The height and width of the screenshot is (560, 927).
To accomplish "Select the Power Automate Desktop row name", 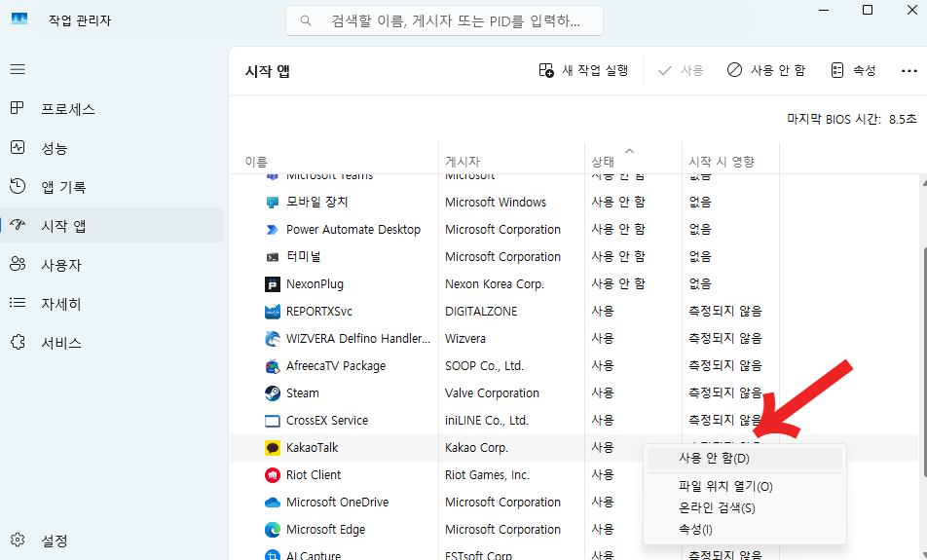I will pyautogui.click(x=352, y=230).
